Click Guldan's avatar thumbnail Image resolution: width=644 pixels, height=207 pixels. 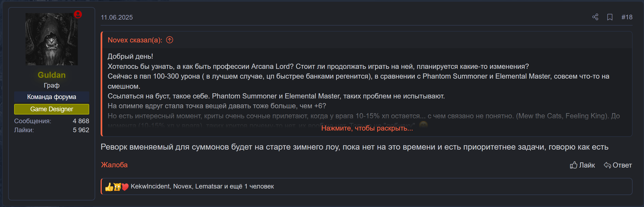click(x=51, y=39)
